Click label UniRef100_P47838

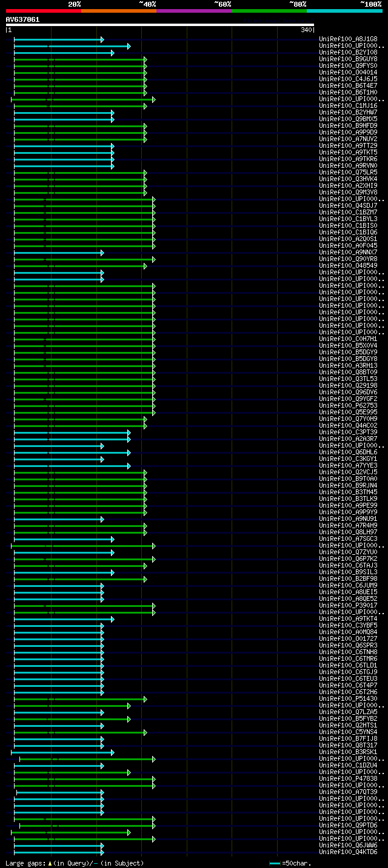pyautogui.click(x=348, y=779)
